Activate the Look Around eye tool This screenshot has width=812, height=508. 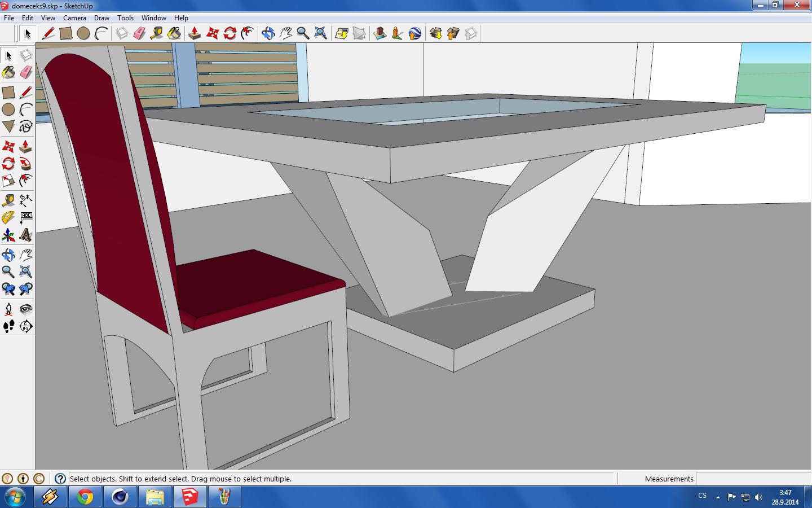coord(26,309)
